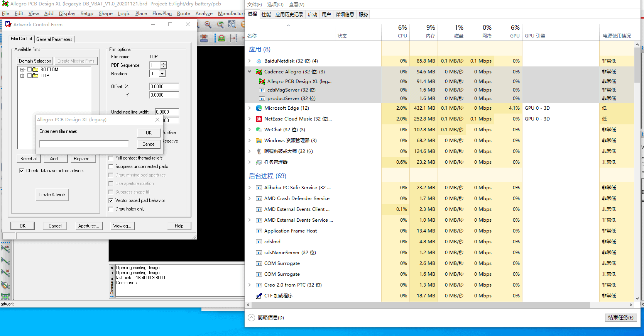Click the Offset X input field
Image resolution: width=644 pixels, height=336 pixels.
click(164, 87)
